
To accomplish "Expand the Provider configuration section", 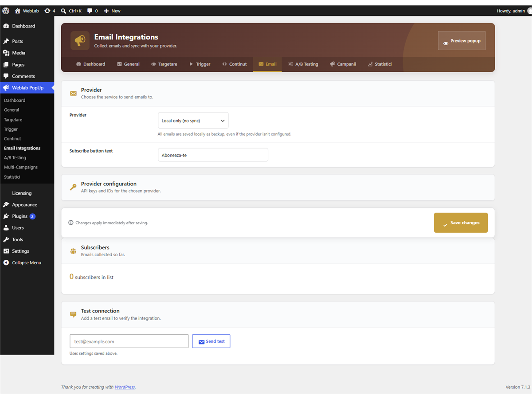I will pos(278,187).
